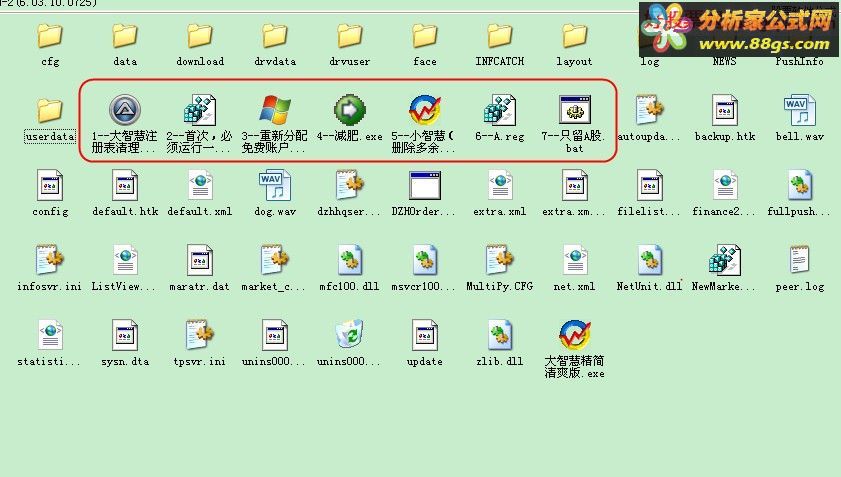The height and width of the screenshot is (477, 841).
Task: Select the filelist... file
Action: click(650, 186)
